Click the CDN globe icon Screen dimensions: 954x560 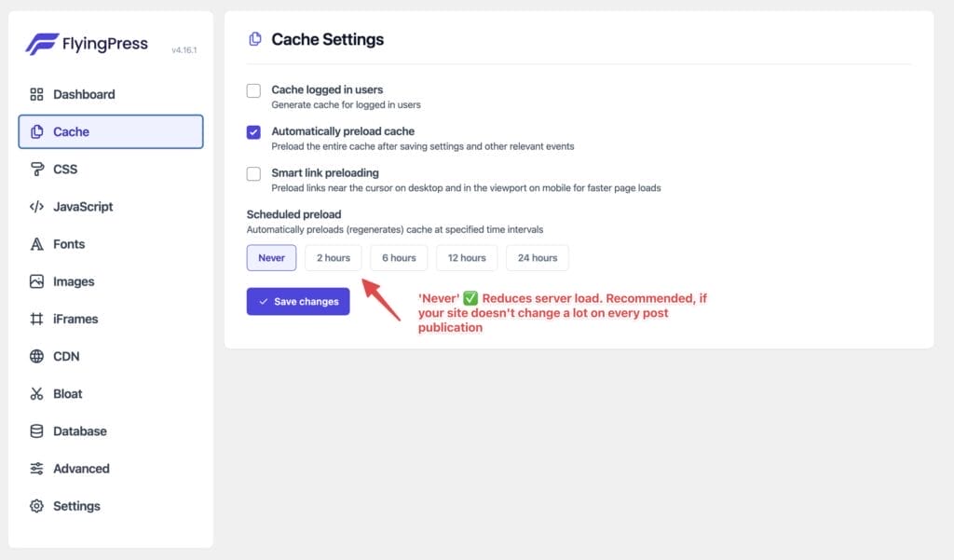pos(37,356)
